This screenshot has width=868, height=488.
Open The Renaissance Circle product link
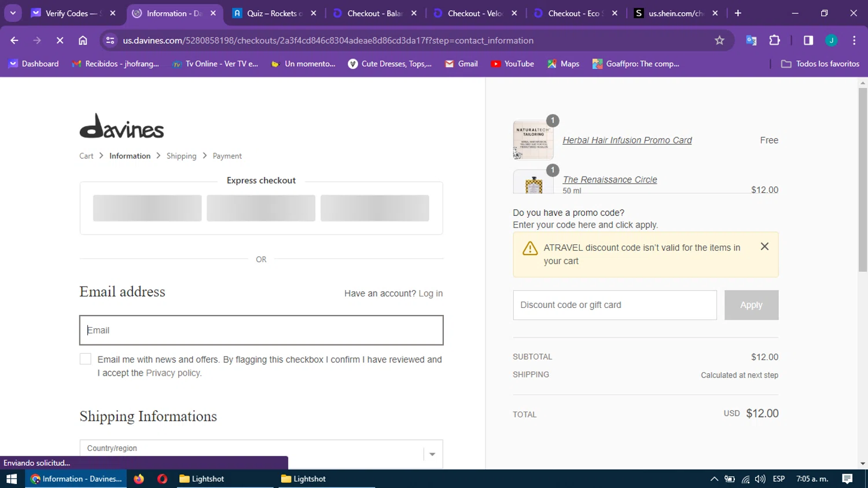point(610,179)
